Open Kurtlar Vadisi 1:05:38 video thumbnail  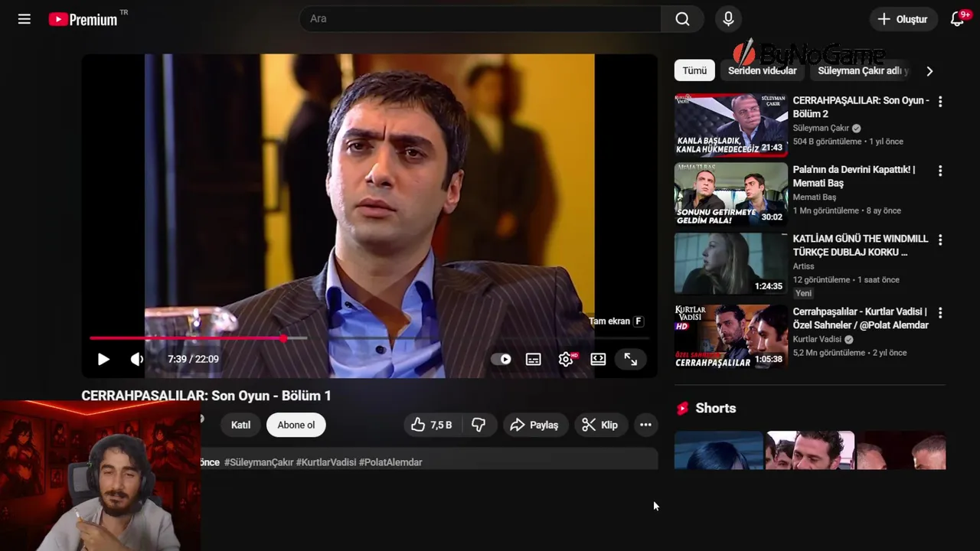(x=731, y=337)
